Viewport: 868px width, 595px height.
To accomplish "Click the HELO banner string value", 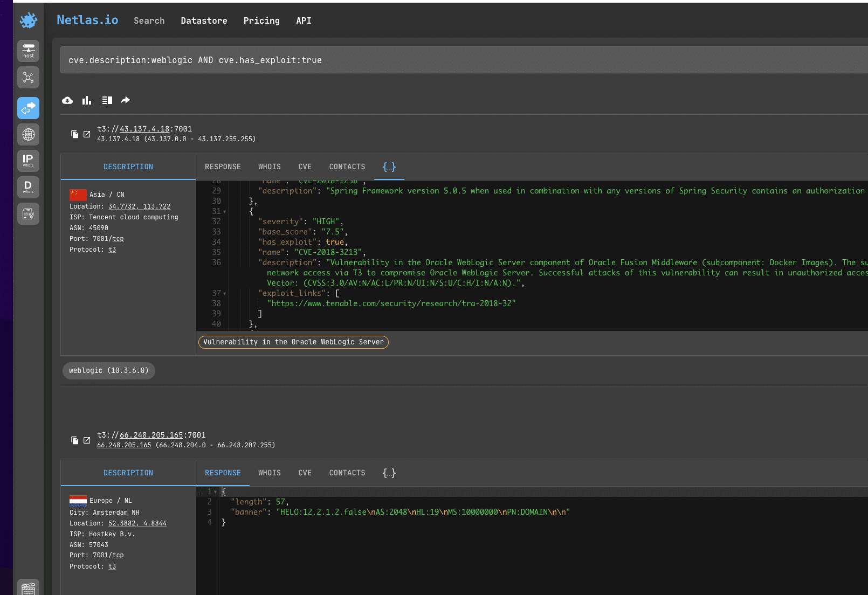I will [x=423, y=512].
